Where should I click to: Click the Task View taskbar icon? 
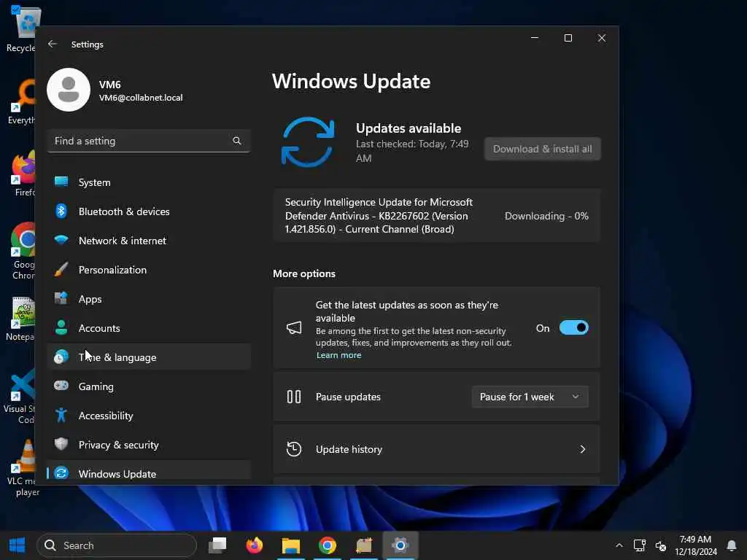tap(217, 545)
